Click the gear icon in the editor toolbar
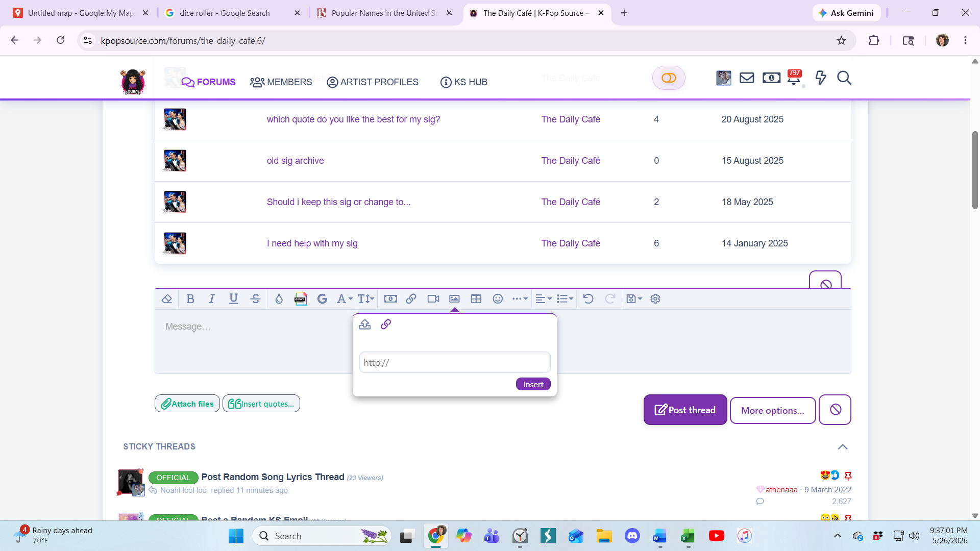Image resolution: width=980 pixels, height=551 pixels. click(655, 299)
